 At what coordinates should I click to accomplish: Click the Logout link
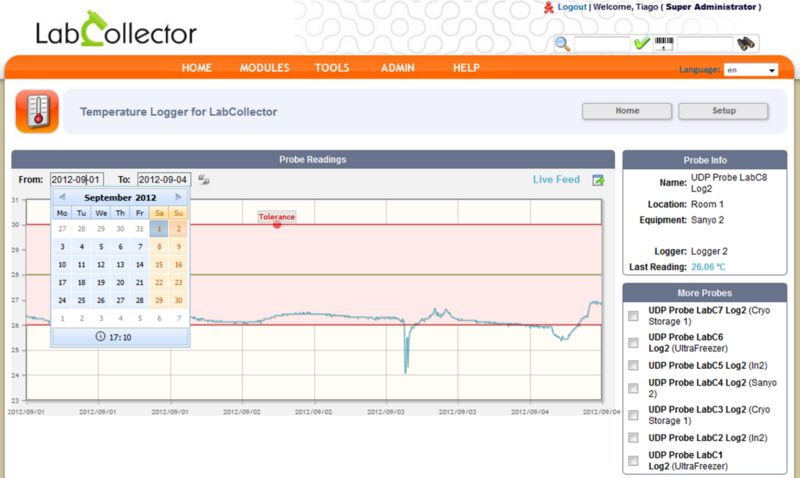[572, 7]
